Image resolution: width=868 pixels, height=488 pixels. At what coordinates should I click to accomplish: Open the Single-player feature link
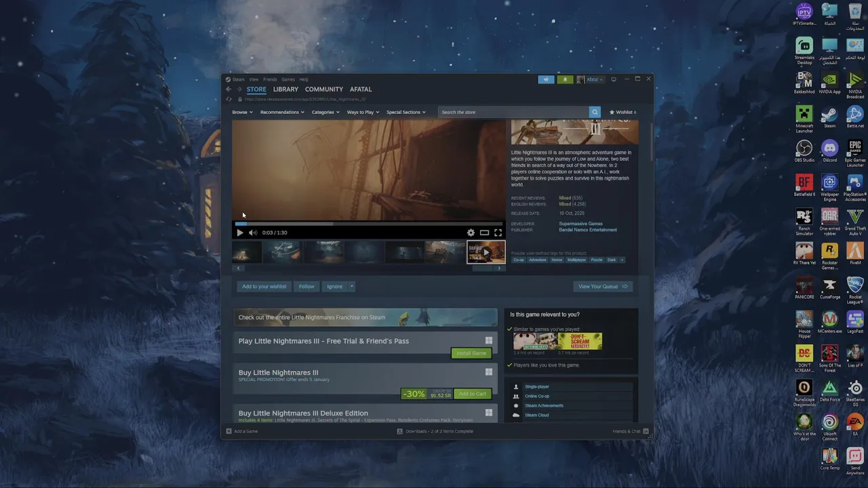coord(537,386)
